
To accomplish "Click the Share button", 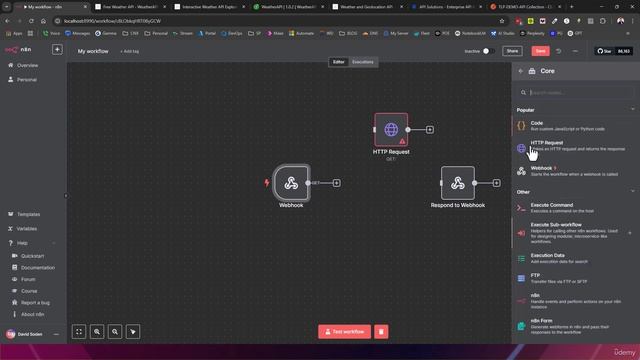I will (512, 51).
